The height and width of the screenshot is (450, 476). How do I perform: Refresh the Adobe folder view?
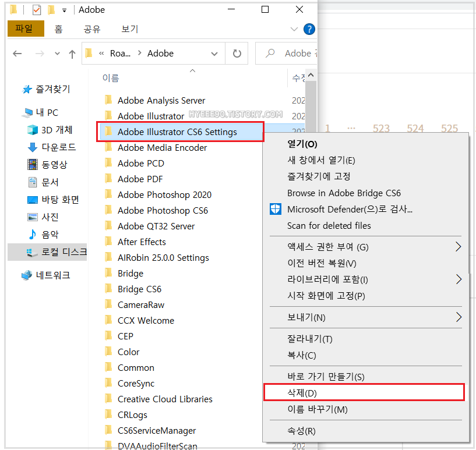(237, 54)
